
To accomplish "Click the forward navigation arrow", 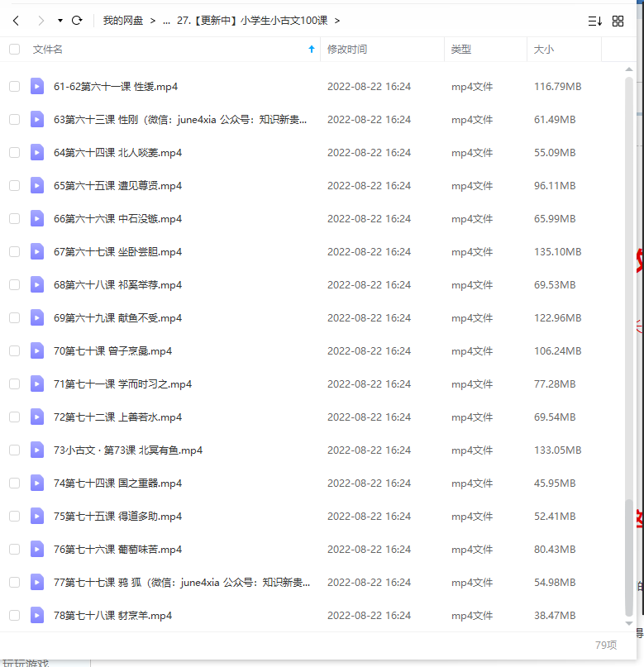I will [x=41, y=21].
